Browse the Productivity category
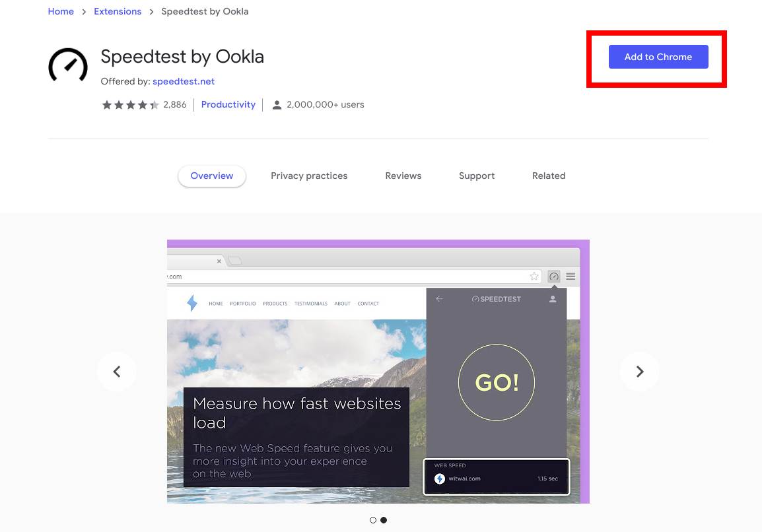 [228, 104]
